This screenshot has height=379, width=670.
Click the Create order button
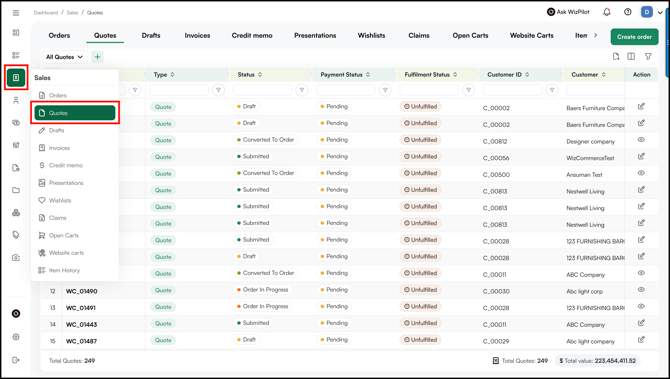(635, 37)
